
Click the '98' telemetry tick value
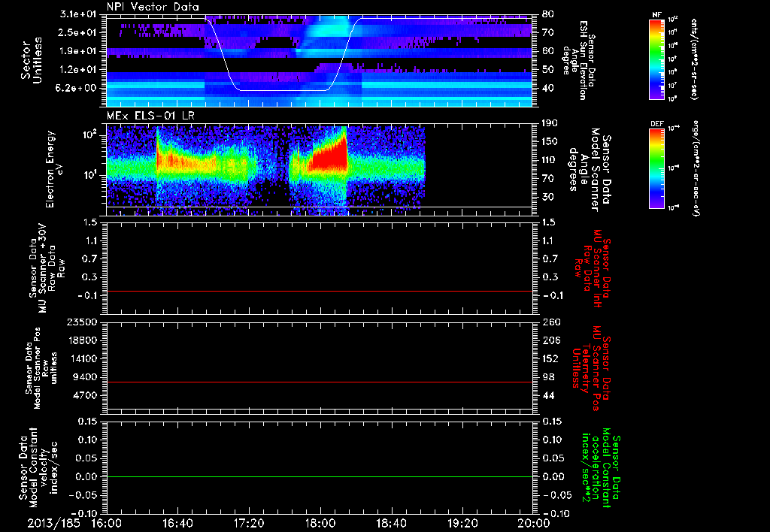pos(548,377)
